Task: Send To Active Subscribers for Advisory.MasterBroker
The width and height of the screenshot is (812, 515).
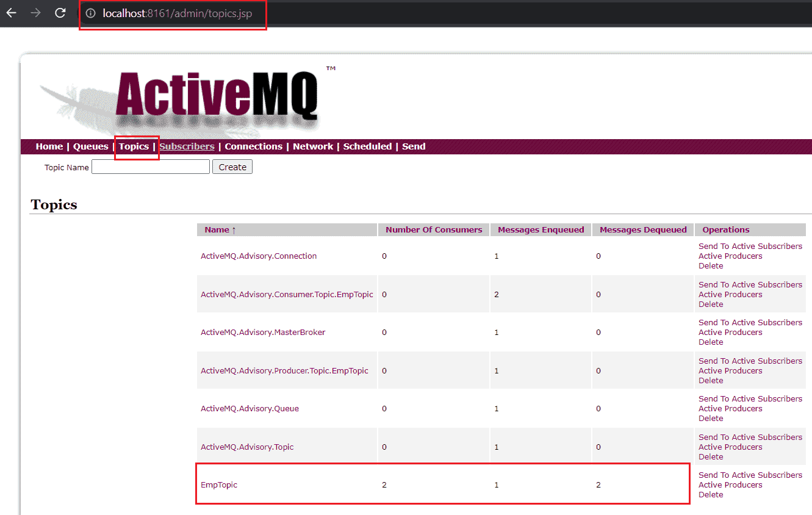Action: point(750,323)
